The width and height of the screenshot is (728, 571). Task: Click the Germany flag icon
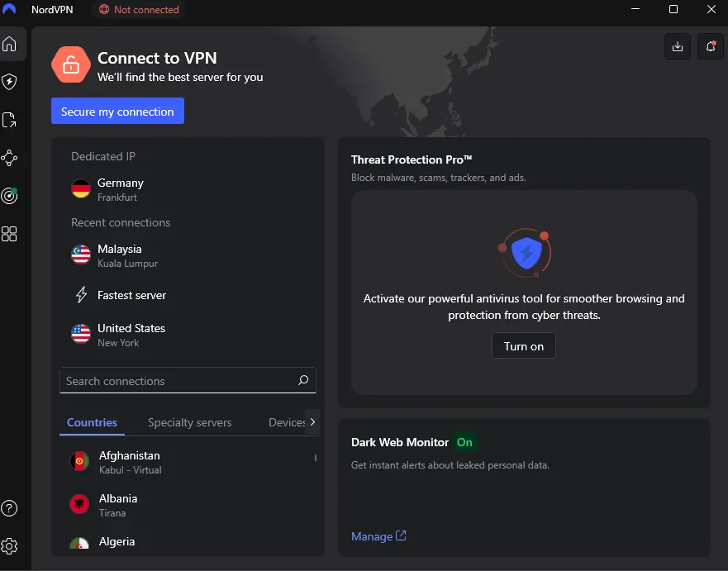click(x=81, y=189)
